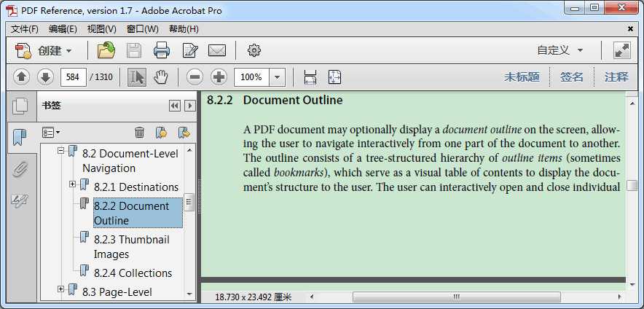Expand the 8.2.1 Destinations bookmark

(72, 184)
